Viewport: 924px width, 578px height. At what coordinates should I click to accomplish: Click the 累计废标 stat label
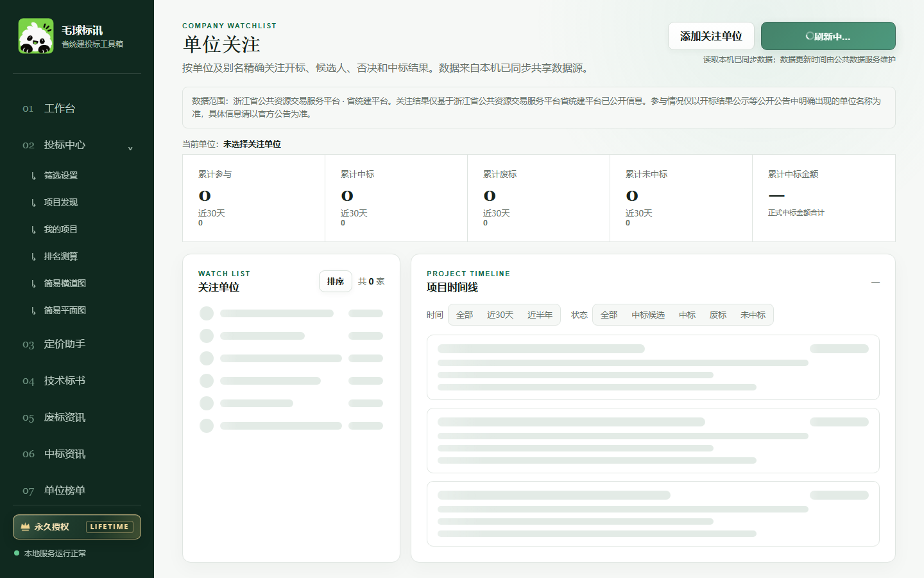click(500, 174)
